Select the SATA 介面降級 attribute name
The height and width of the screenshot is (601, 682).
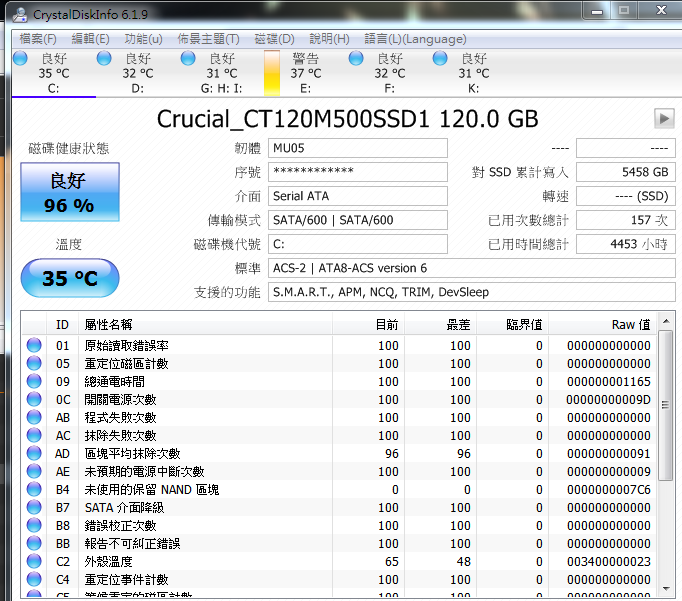coord(124,508)
